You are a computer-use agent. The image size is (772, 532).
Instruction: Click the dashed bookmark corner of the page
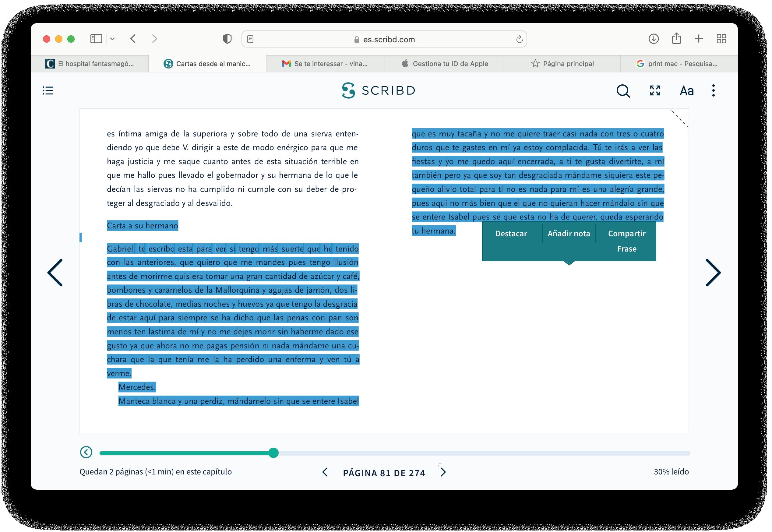tap(679, 118)
